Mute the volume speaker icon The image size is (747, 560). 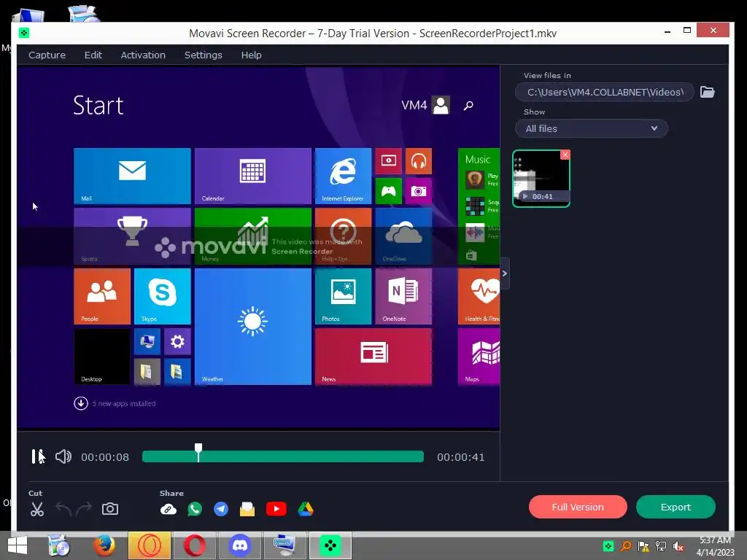(63, 456)
